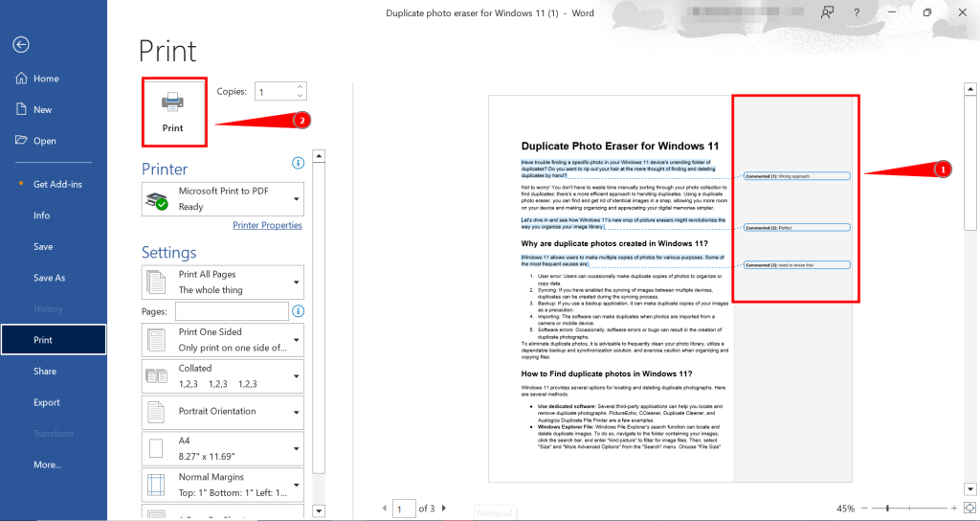Click into the Copies number field
The height and width of the screenshot is (521, 980).
276,92
